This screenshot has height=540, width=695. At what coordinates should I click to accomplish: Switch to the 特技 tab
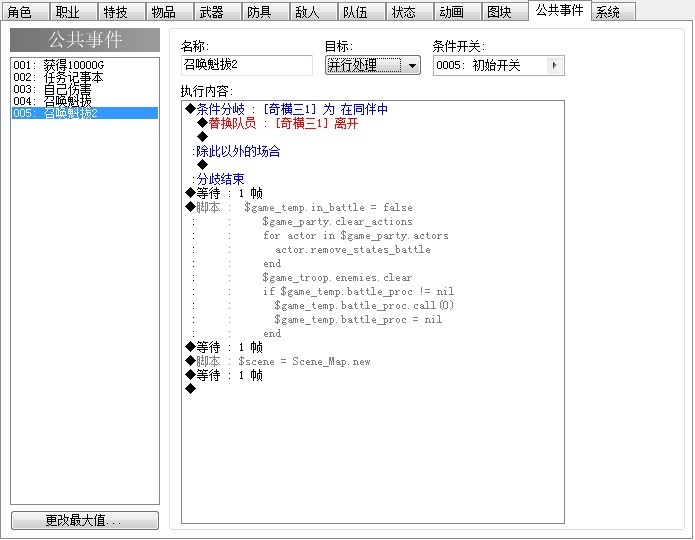tap(121, 12)
